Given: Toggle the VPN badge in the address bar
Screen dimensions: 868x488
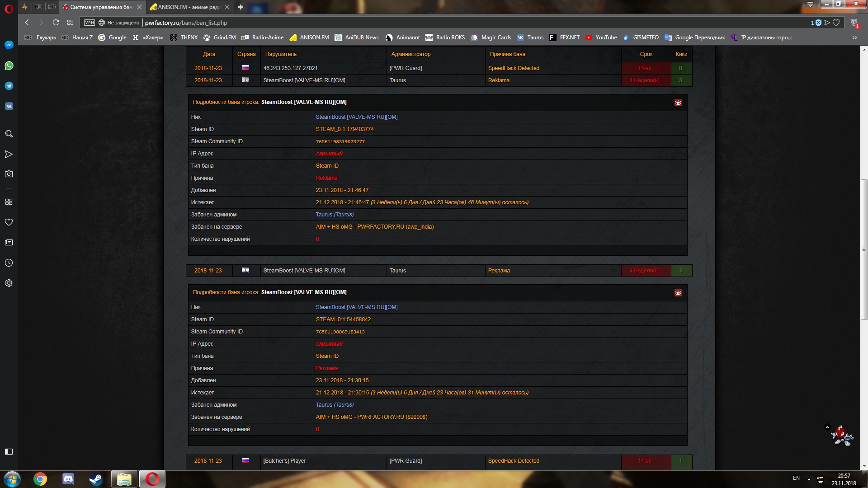Looking at the screenshot, I should [x=90, y=23].
